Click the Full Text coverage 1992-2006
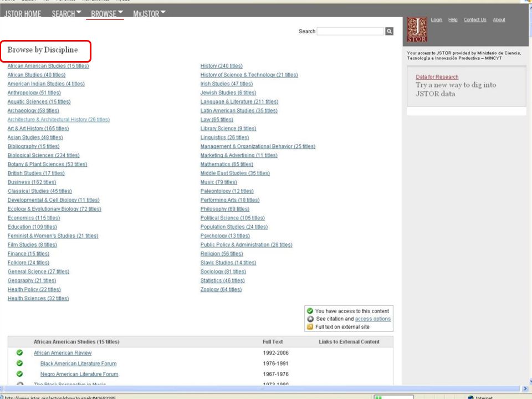 click(275, 353)
